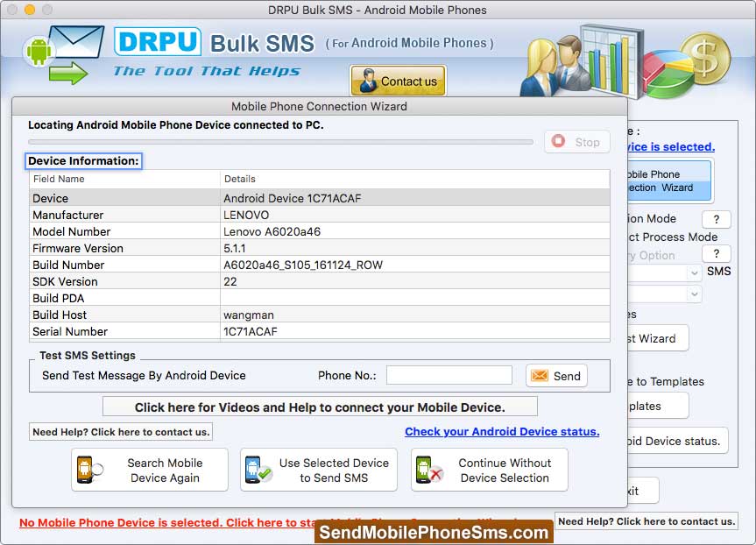Image resolution: width=756 pixels, height=545 pixels.
Task: Click the business people graphic
Action: point(555,65)
